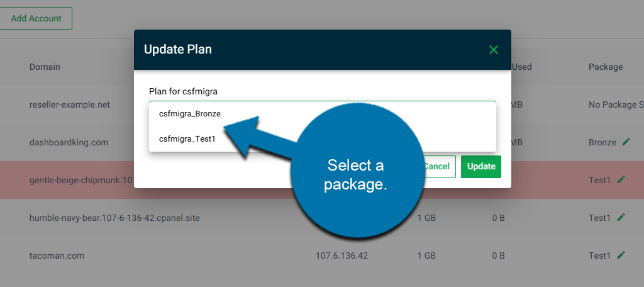Click IP address 107.6.136.42 for tacoman.com

click(341, 256)
